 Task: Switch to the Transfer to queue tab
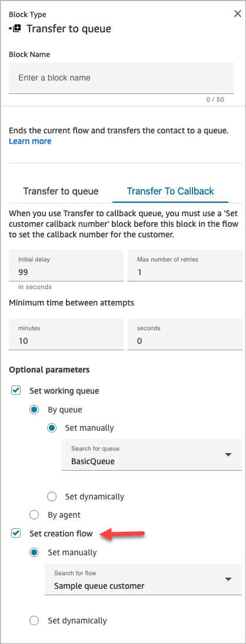click(x=61, y=192)
